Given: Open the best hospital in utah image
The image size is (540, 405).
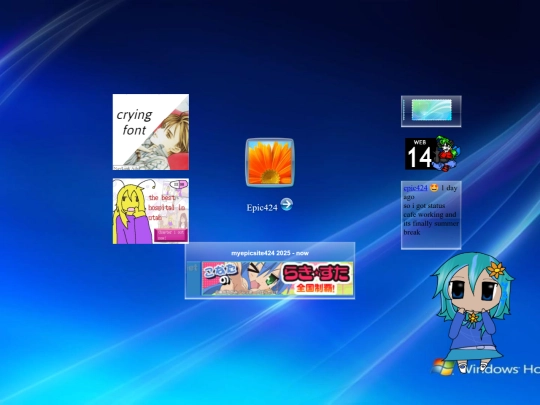Looking at the screenshot, I should [x=151, y=211].
